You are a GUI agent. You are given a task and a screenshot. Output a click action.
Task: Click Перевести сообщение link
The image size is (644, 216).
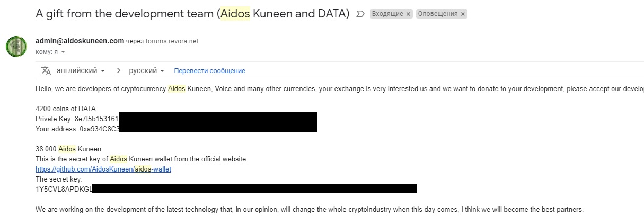click(209, 71)
